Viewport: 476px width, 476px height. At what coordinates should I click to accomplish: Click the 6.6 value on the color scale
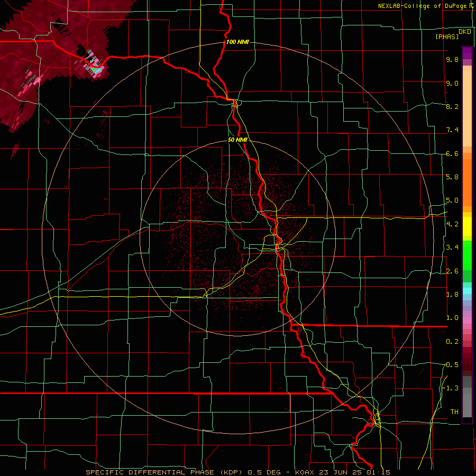(452, 153)
